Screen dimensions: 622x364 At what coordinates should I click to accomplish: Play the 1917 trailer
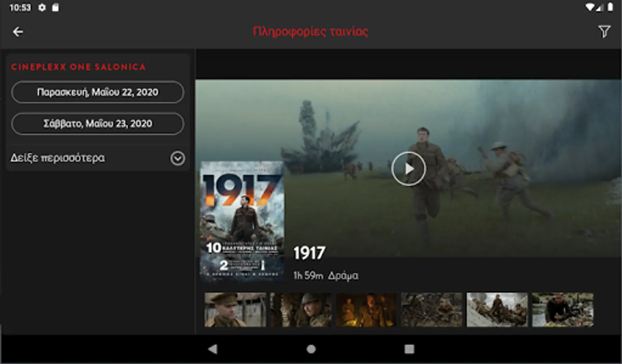point(409,169)
